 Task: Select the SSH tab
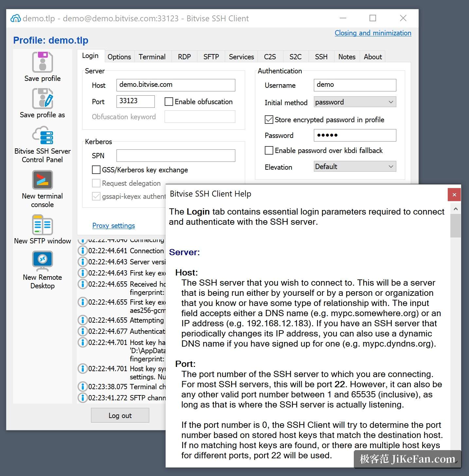(321, 57)
